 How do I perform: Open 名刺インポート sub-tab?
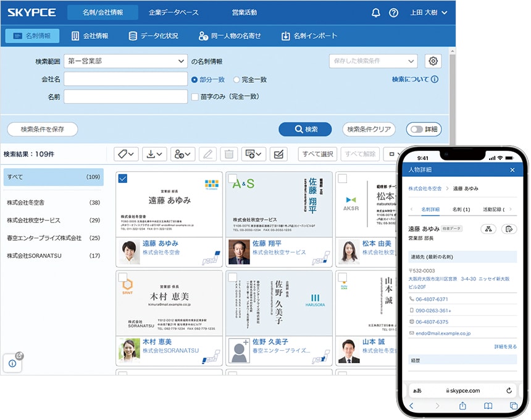309,36
